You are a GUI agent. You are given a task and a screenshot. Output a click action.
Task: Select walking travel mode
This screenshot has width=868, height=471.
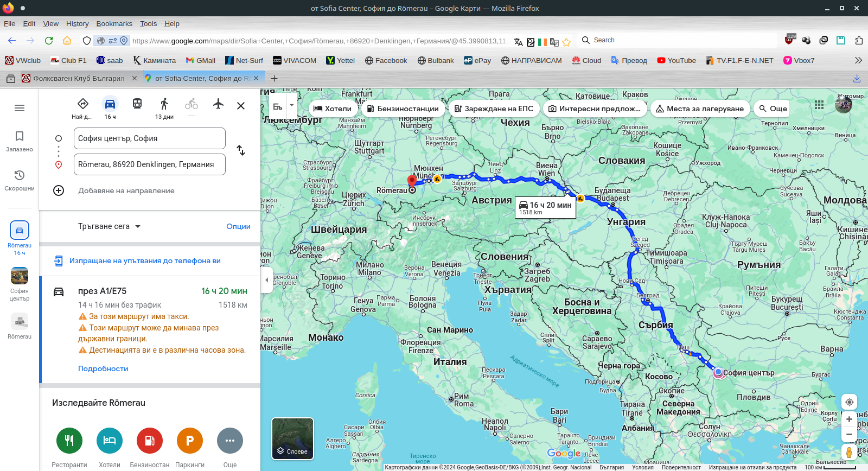click(x=164, y=107)
